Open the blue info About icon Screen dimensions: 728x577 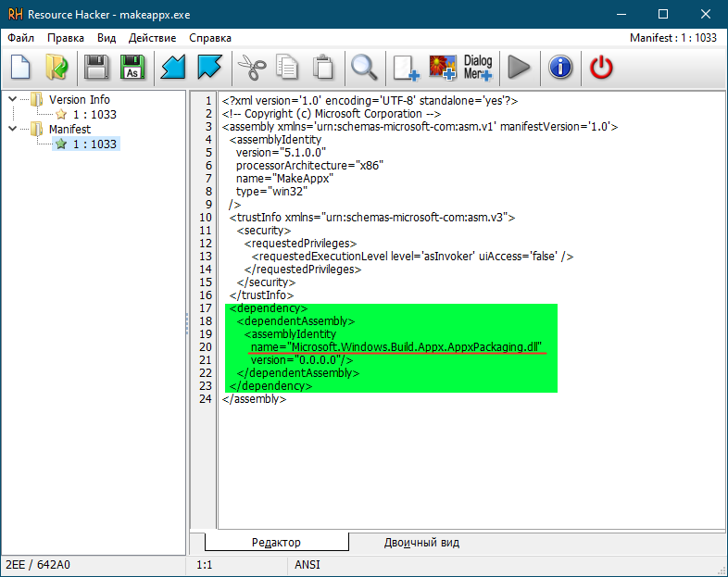tap(560, 68)
